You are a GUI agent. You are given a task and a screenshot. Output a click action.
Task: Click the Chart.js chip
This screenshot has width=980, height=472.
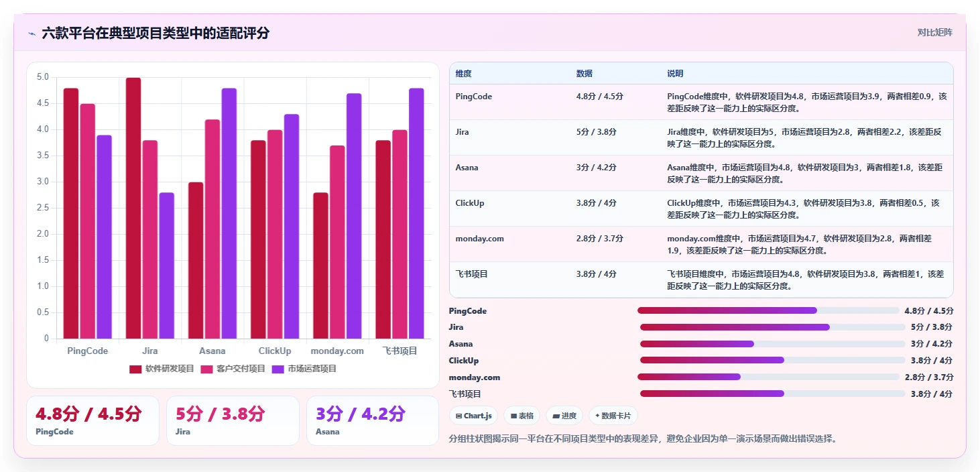pos(474,416)
